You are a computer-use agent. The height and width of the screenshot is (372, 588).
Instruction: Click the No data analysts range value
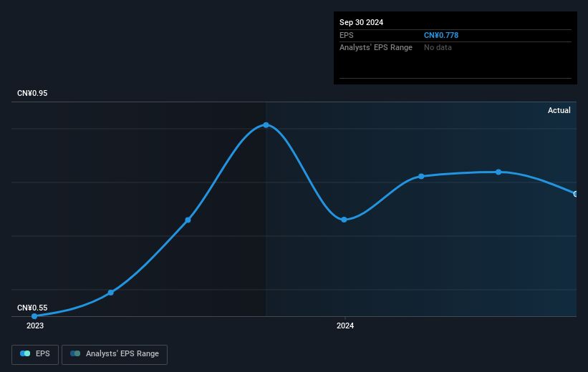438,48
